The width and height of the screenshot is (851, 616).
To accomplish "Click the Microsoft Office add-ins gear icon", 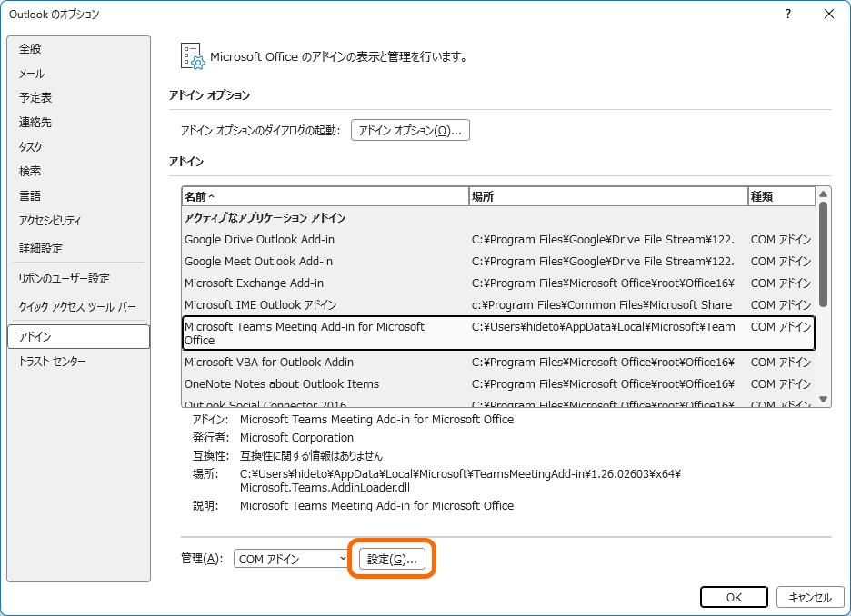I will 191,55.
